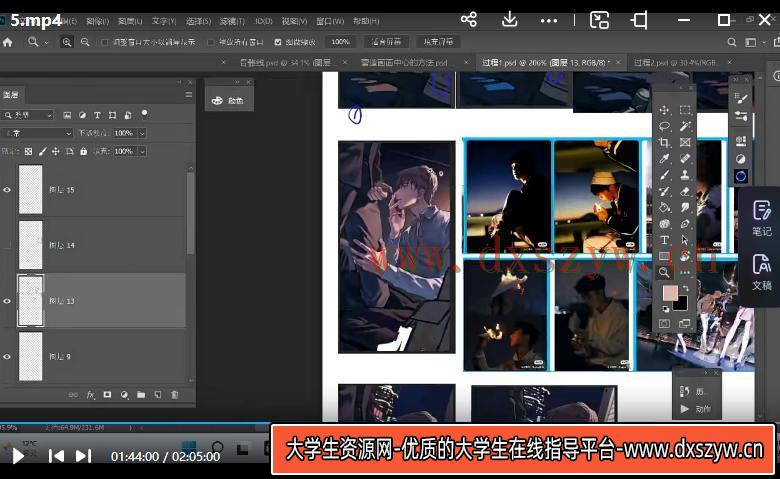Hide layer 13 with eye icon
This screenshot has height=479, width=780.
coord(7,301)
